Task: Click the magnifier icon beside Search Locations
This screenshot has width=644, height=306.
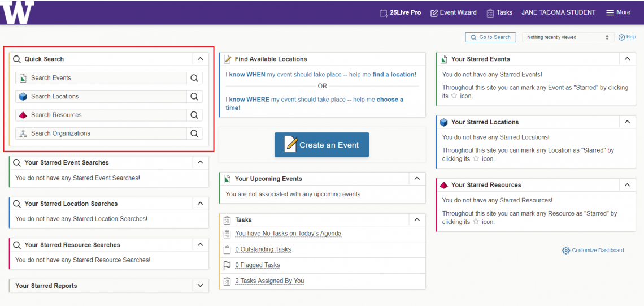Action: [x=194, y=97]
